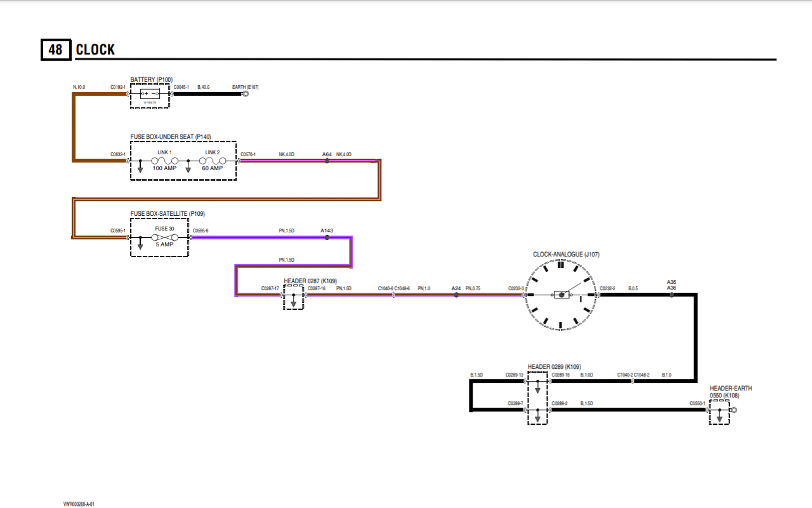
Task: Click the splice dot under A24
Action: [x=456, y=295]
